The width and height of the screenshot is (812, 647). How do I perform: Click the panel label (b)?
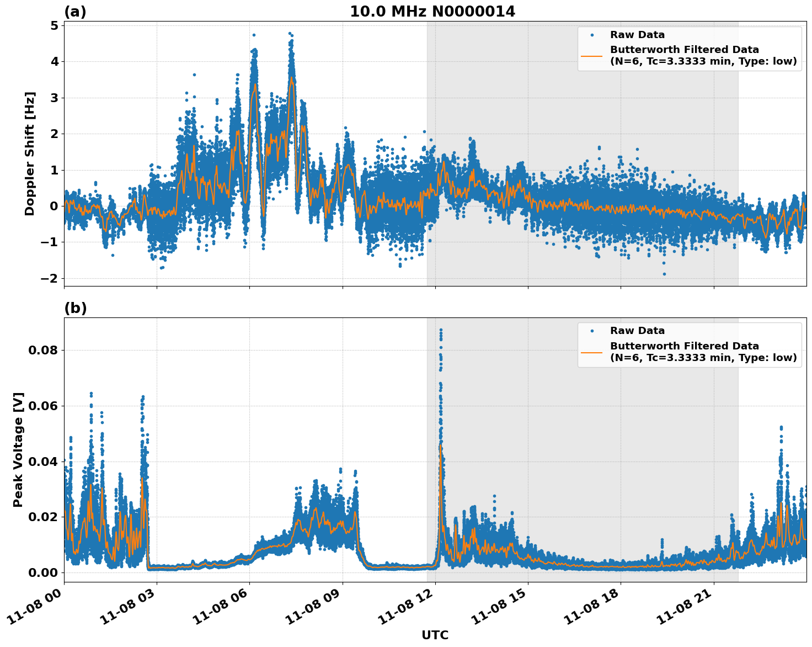coord(76,307)
